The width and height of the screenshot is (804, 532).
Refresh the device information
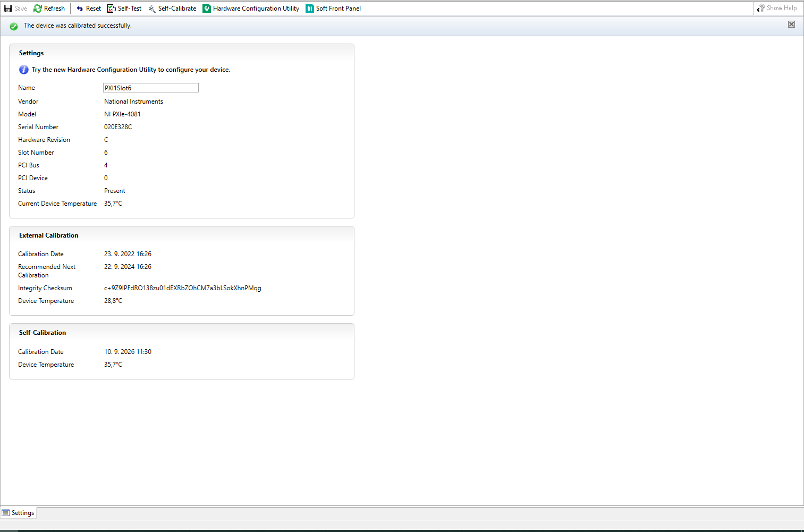click(49, 9)
